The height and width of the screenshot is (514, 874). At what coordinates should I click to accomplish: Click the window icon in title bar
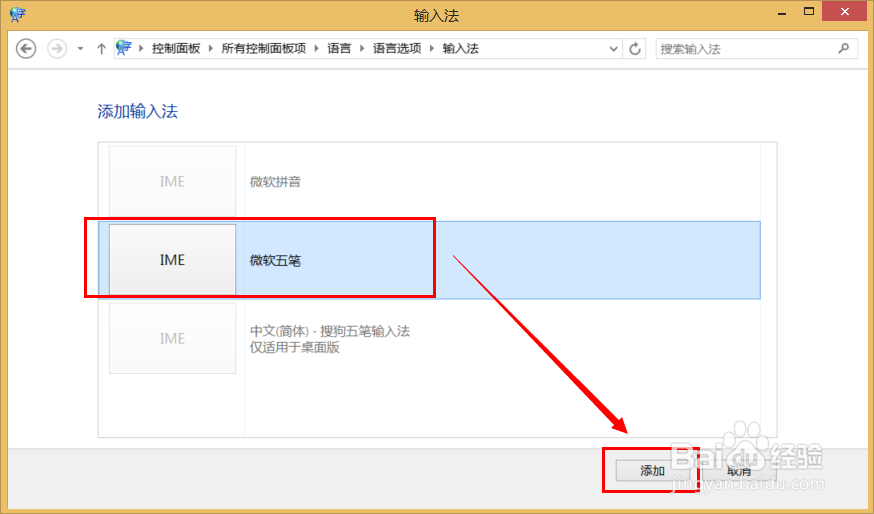(x=17, y=15)
